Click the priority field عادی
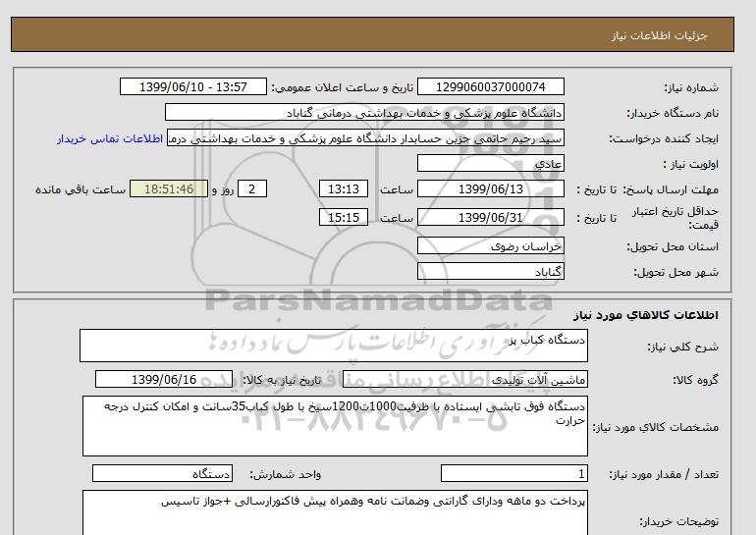Viewport: 756px width, 535px height. click(490, 163)
